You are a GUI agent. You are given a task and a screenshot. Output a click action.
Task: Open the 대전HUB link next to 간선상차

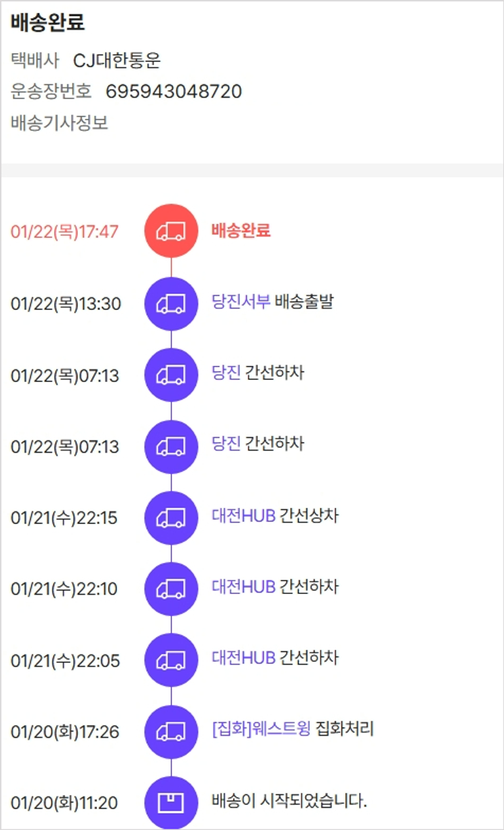point(243,516)
